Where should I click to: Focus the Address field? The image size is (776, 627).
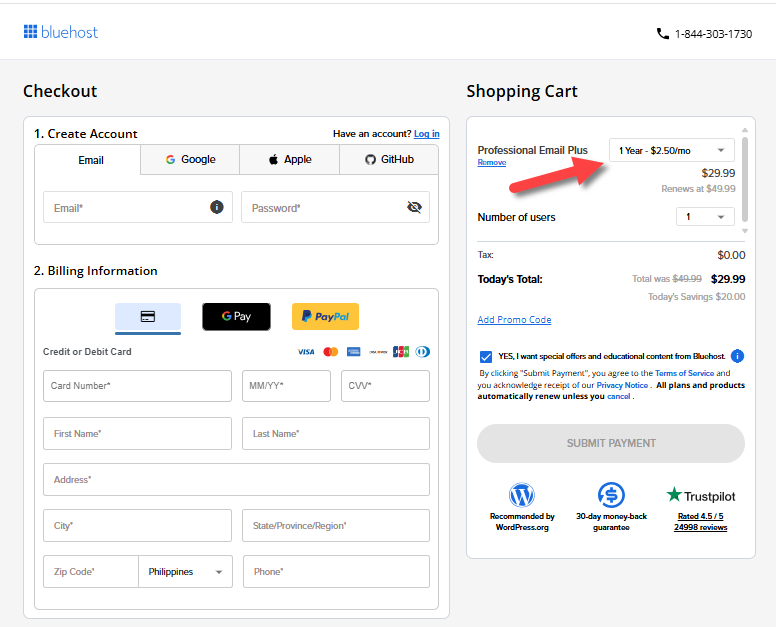236,480
